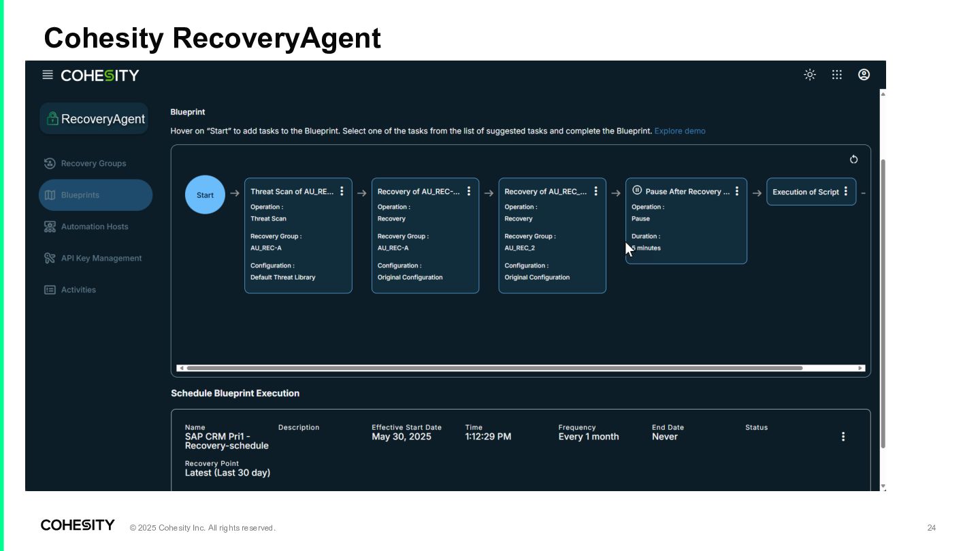Click the Schedule Blueprint Execution heading

point(235,393)
